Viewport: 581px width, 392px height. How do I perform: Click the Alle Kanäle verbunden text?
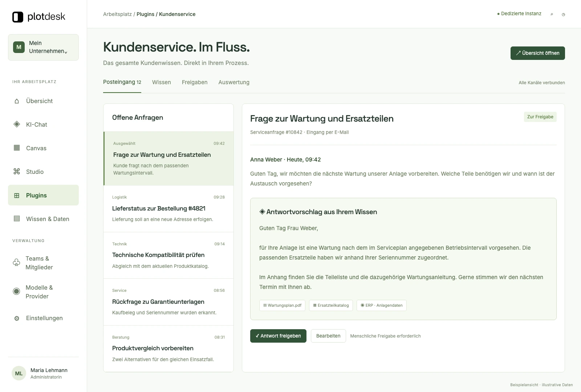pyautogui.click(x=542, y=83)
